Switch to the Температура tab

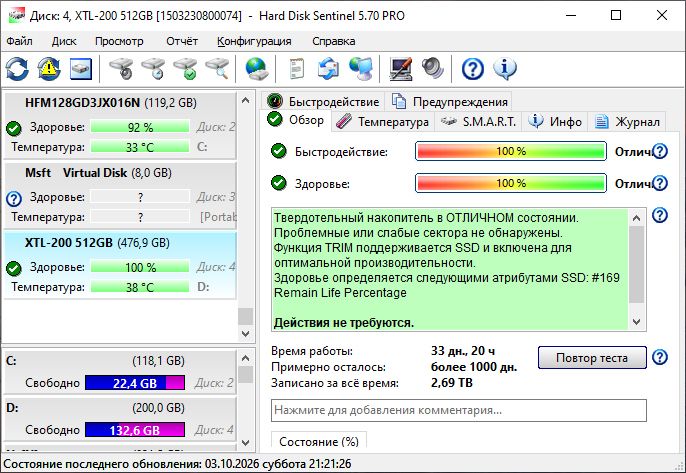pyautogui.click(x=383, y=122)
